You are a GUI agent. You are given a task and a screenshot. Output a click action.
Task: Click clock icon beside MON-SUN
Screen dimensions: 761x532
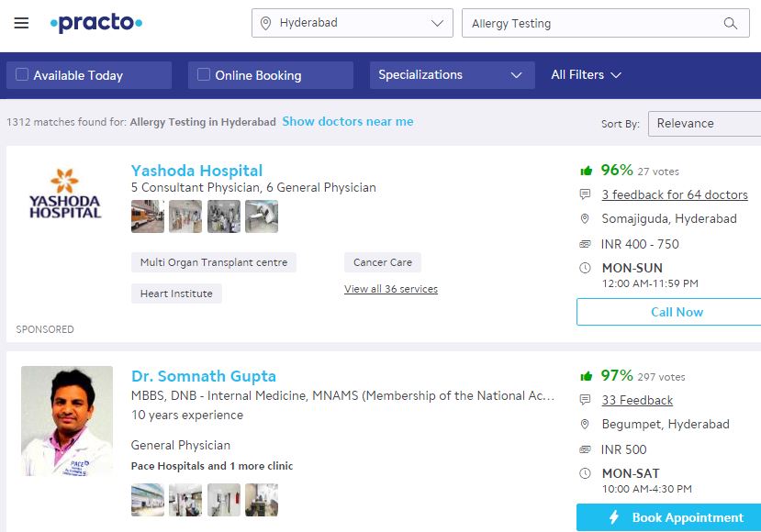[586, 268]
